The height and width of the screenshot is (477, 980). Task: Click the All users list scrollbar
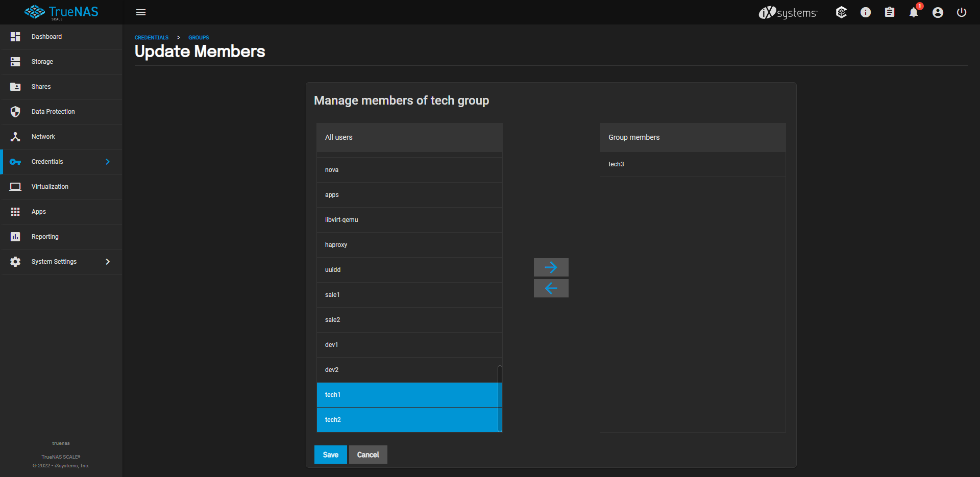pos(500,398)
